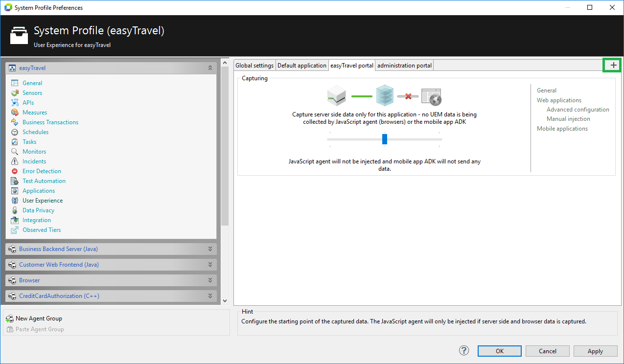This screenshot has width=624, height=364.
Task: Select the easyTravel portal tab
Action: tap(352, 65)
